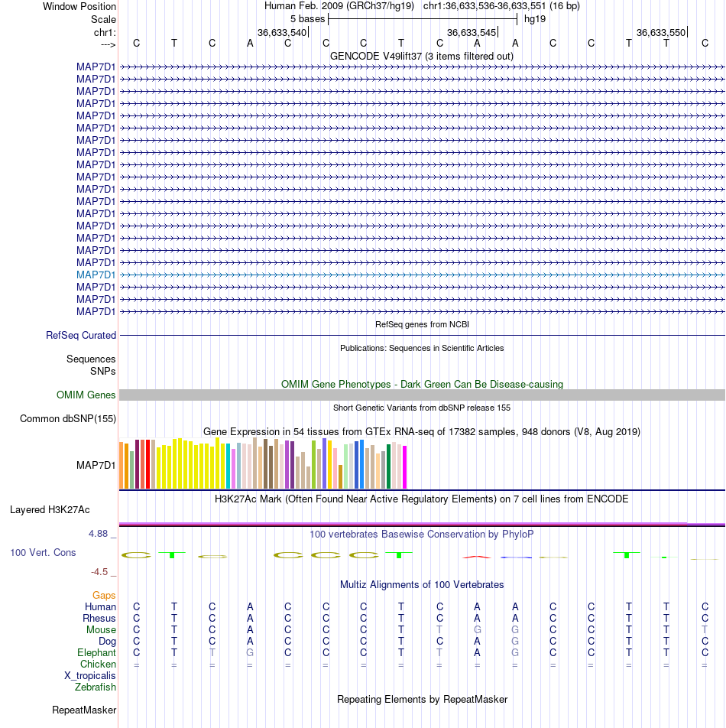Viewport: 726px width, 728px height.
Task: Click the 36,633,540 coordinate marker
Action: (282, 32)
